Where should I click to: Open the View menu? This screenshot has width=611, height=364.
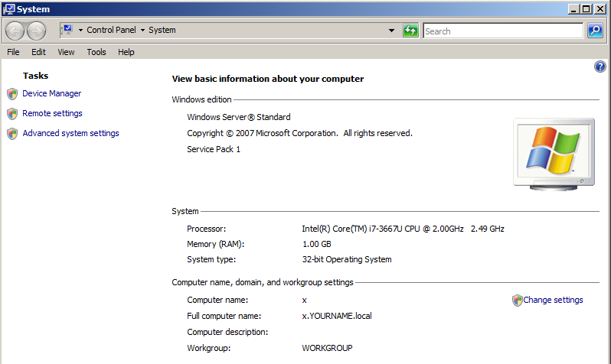click(x=67, y=52)
